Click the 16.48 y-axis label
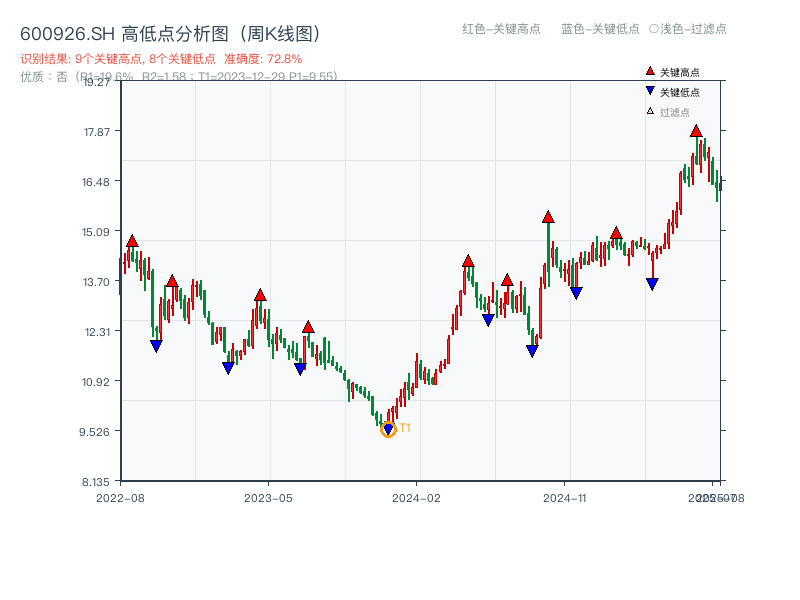This screenshot has height=600, width=800. click(96, 182)
